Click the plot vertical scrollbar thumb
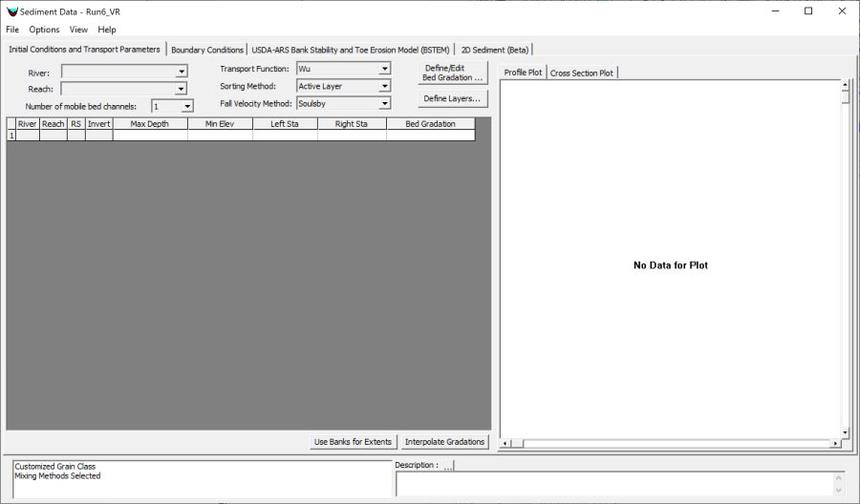 pyautogui.click(x=845, y=97)
